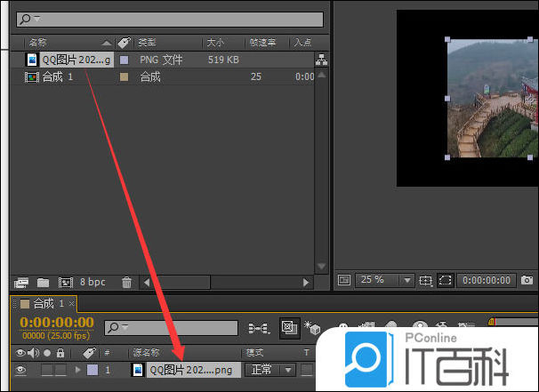
Task: Open the project flowchart view icon
Action: (321, 60)
